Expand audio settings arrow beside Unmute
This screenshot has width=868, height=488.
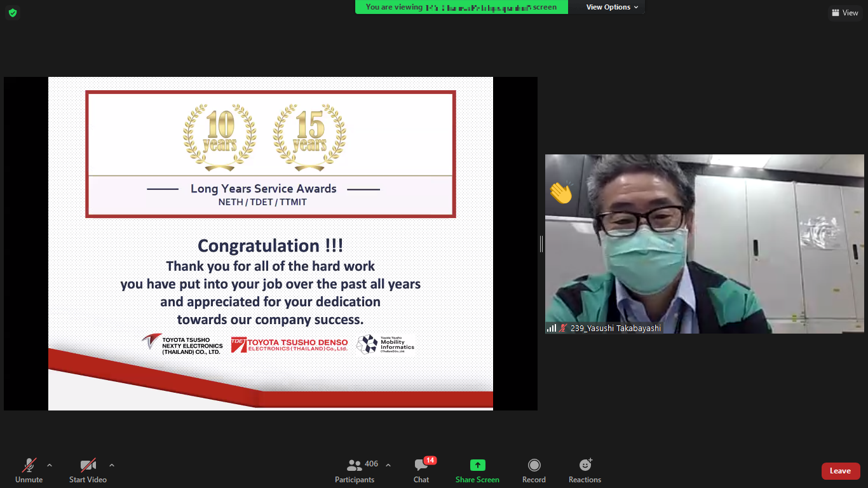pyautogui.click(x=50, y=464)
